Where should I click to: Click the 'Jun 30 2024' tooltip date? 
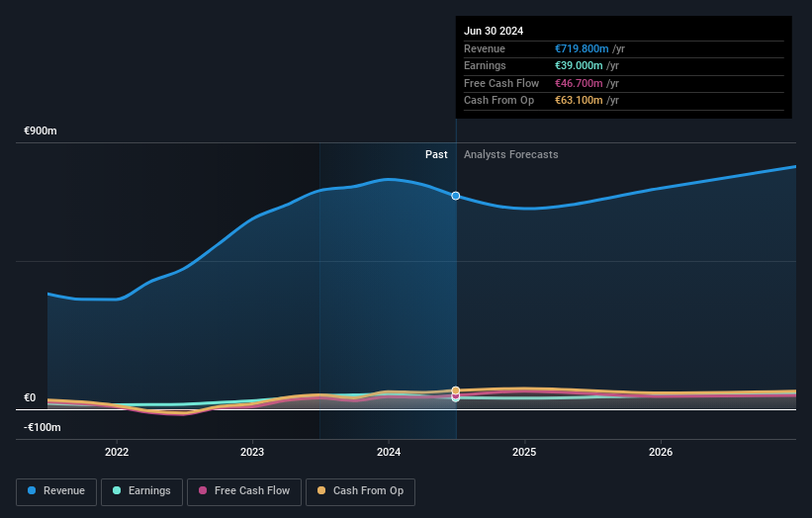tap(493, 31)
